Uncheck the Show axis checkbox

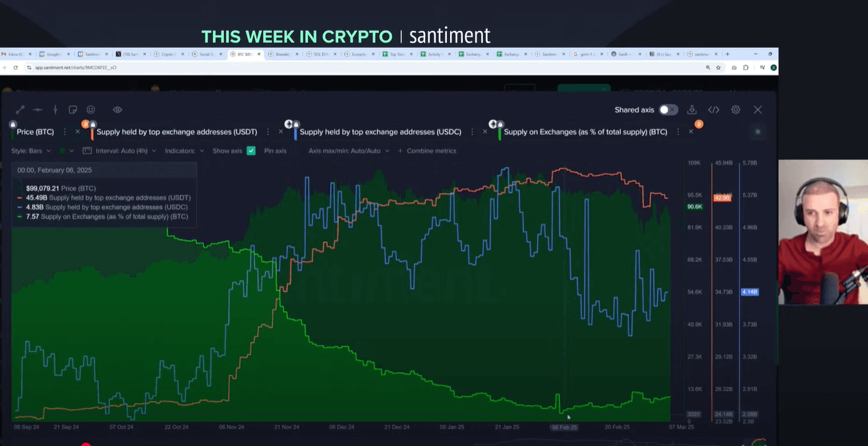[251, 151]
